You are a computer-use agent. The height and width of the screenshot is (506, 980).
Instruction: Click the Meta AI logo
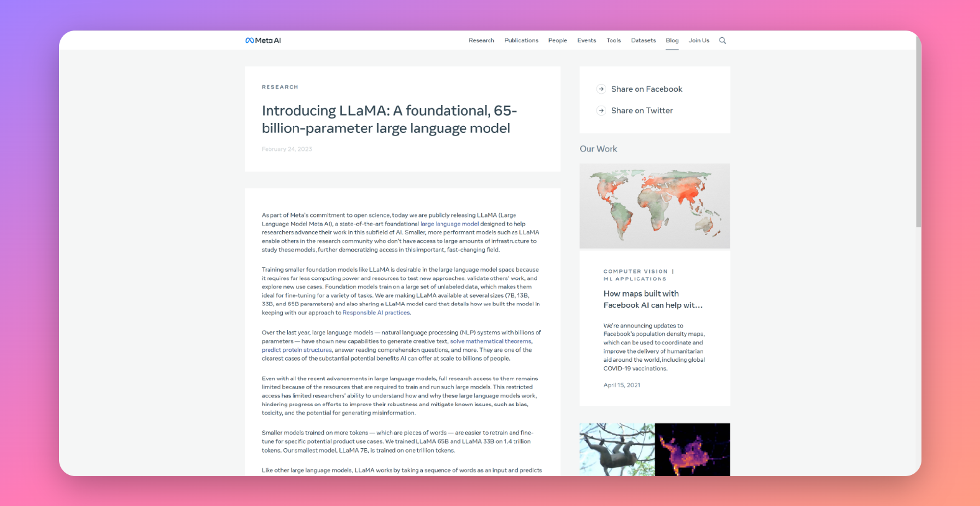click(263, 40)
